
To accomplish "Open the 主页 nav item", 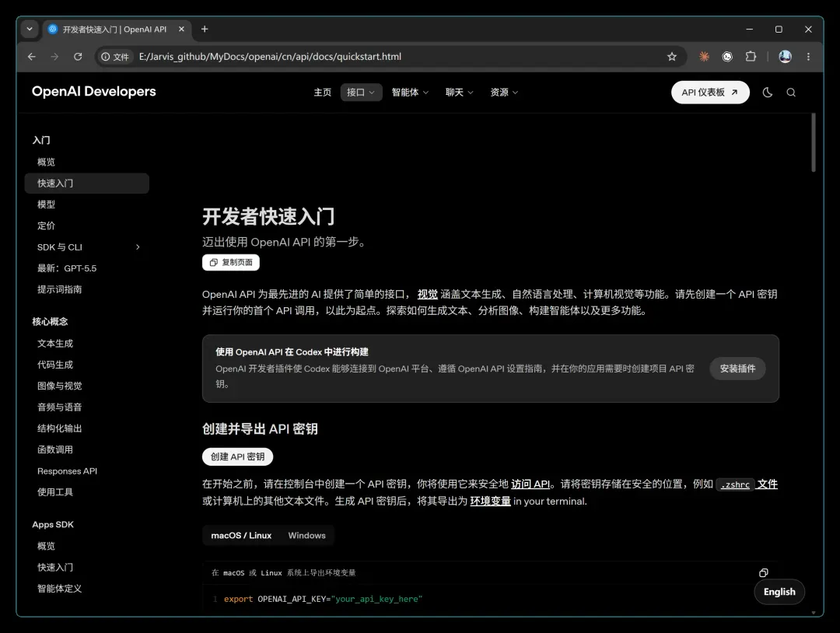I will click(x=323, y=93).
